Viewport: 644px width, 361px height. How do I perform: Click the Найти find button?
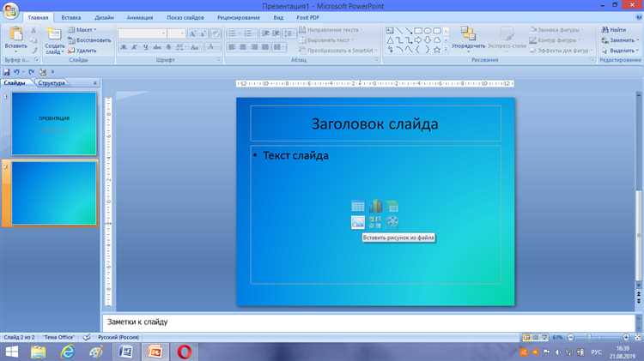[x=618, y=30]
